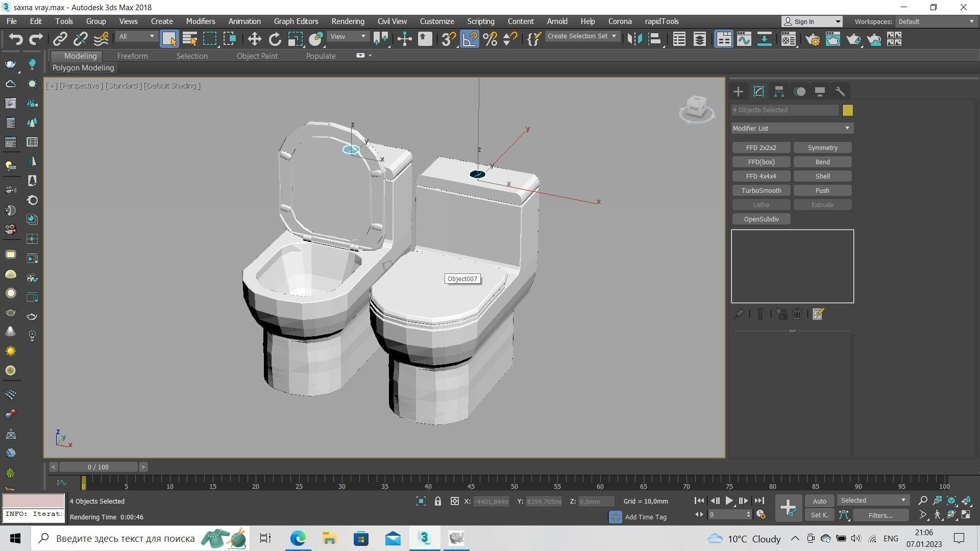The image size is (980, 551).
Task: Open the Graph Editors menu
Action: (296, 21)
